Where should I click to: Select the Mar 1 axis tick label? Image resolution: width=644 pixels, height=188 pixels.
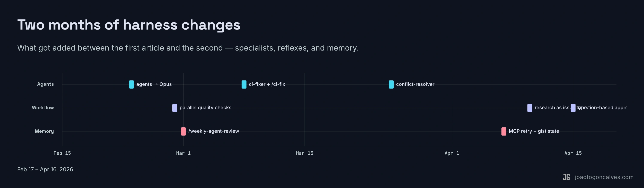[x=183, y=153]
